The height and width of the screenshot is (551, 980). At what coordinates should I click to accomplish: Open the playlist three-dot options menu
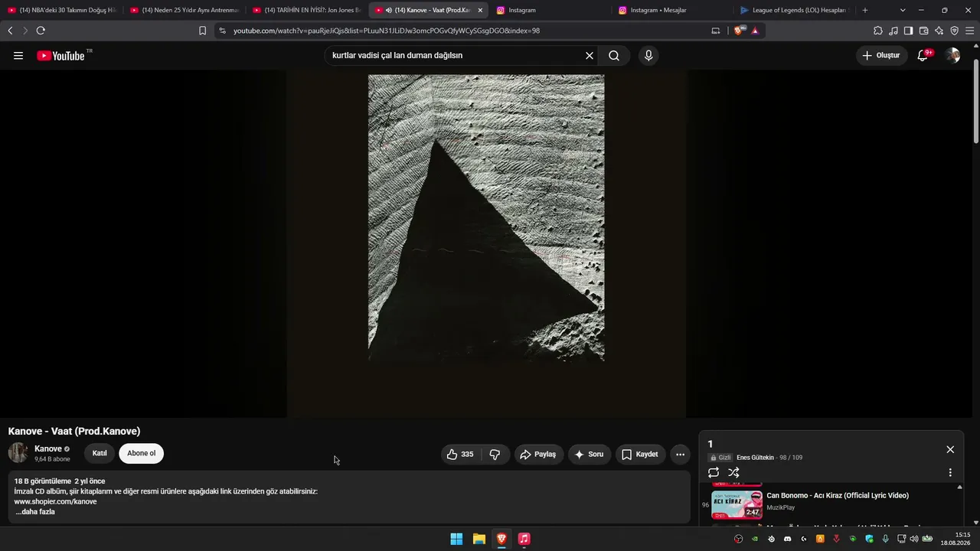point(950,472)
